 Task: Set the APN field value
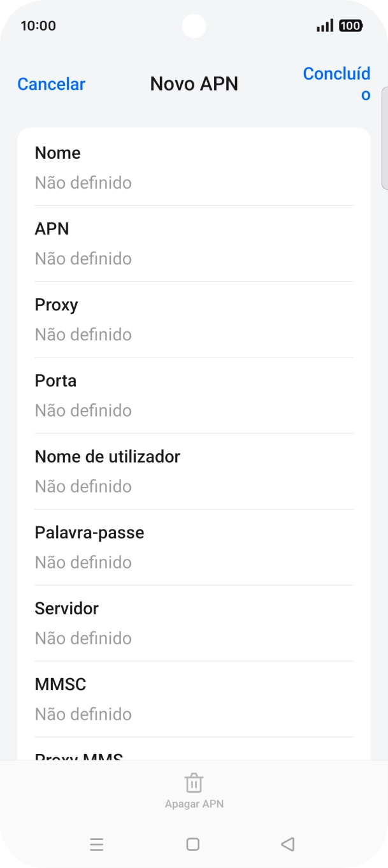tap(194, 243)
